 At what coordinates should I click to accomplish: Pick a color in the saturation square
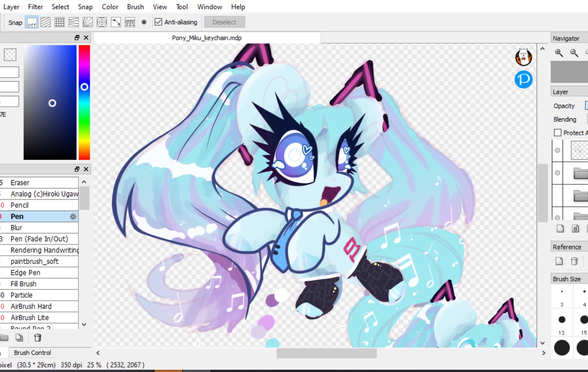point(50,102)
